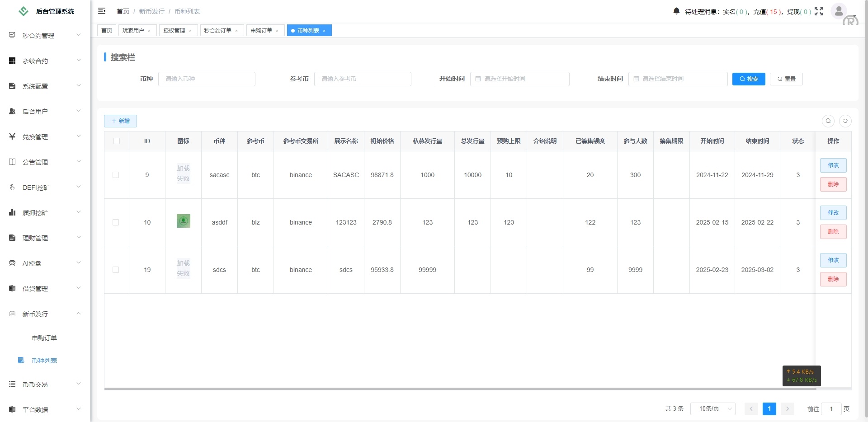
Task: Click the 新增 button
Action: 120,121
